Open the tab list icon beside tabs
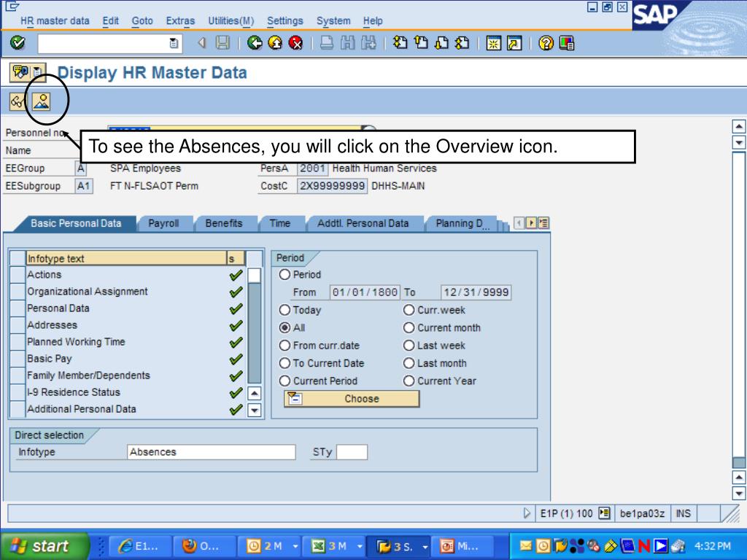The image size is (747, 560). [543, 222]
